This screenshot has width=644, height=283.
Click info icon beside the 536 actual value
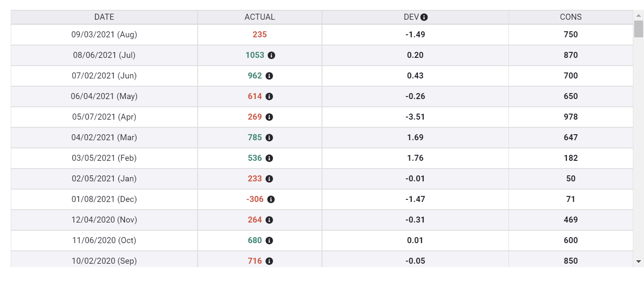[x=269, y=158]
